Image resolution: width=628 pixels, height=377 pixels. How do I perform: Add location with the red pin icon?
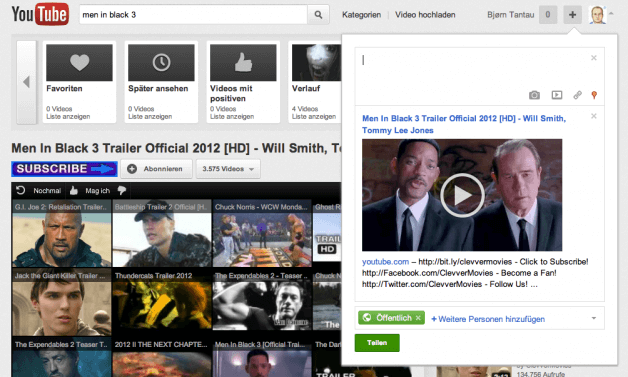click(594, 95)
